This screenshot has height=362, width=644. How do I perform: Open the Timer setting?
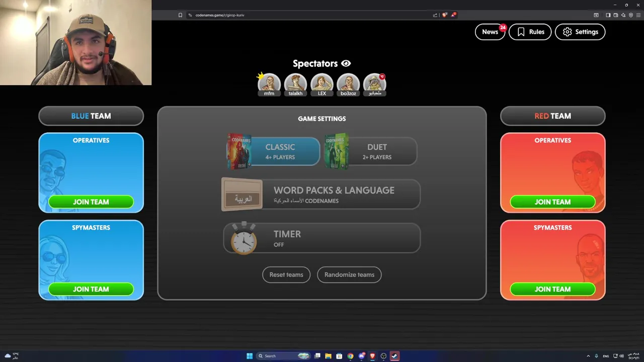(x=322, y=238)
